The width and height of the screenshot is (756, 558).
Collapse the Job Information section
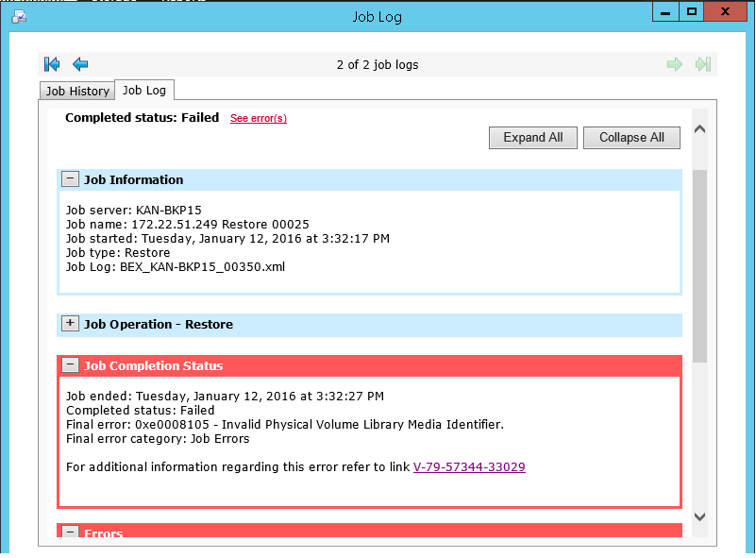(x=70, y=179)
